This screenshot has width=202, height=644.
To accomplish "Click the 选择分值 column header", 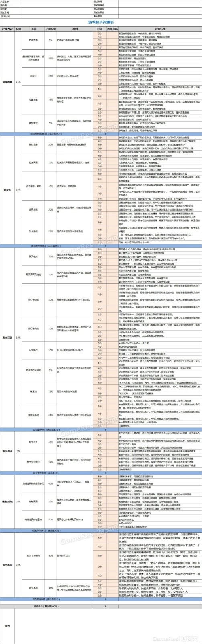I will 112,29.
